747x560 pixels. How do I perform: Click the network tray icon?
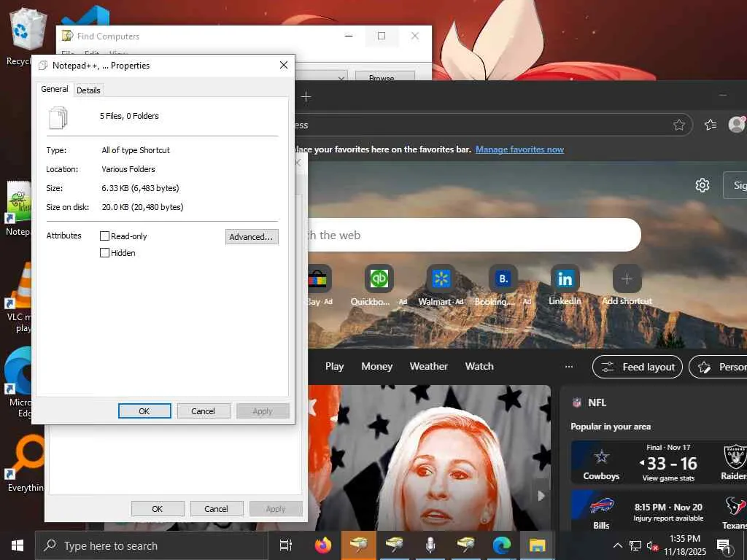pyautogui.click(x=635, y=545)
